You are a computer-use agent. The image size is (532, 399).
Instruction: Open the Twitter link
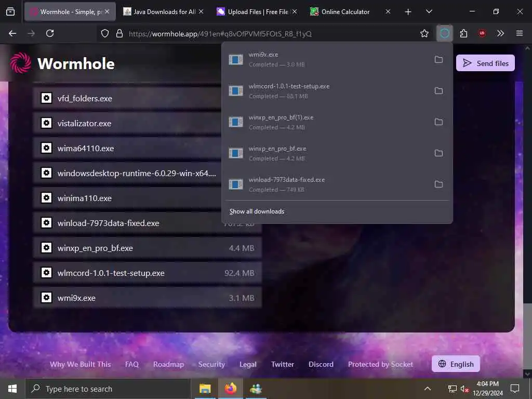pyautogui.click(x=282, y=364)
